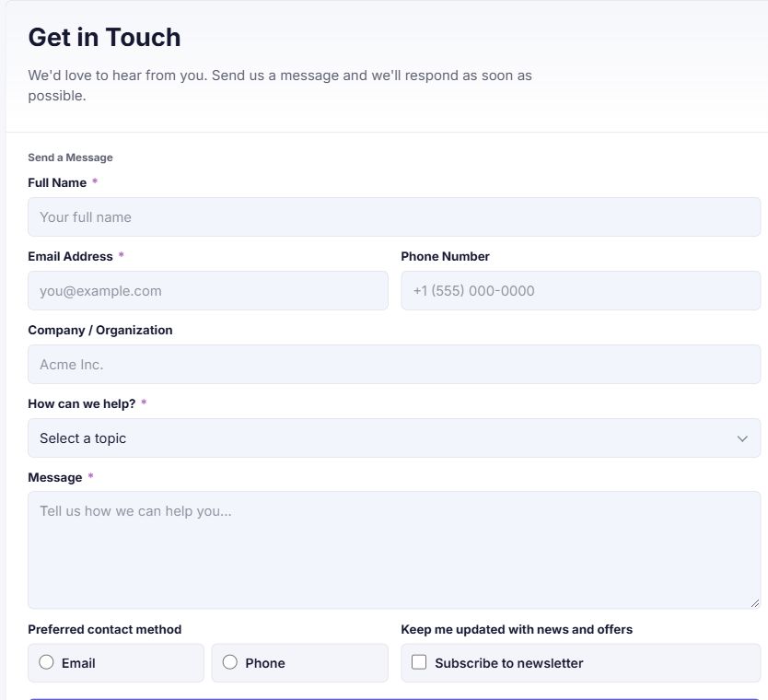This screenshot has width=768, height=700.
Task: Click the Full Name label
Action: coord(57,182)
